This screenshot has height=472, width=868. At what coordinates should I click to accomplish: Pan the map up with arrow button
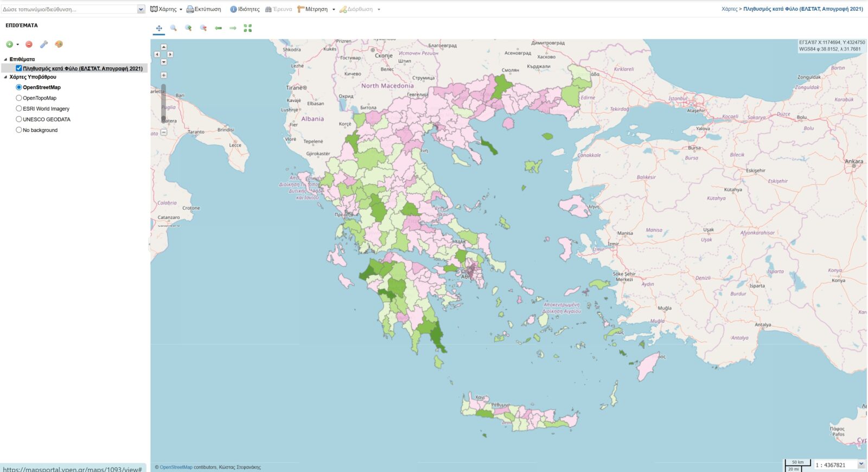164,47
